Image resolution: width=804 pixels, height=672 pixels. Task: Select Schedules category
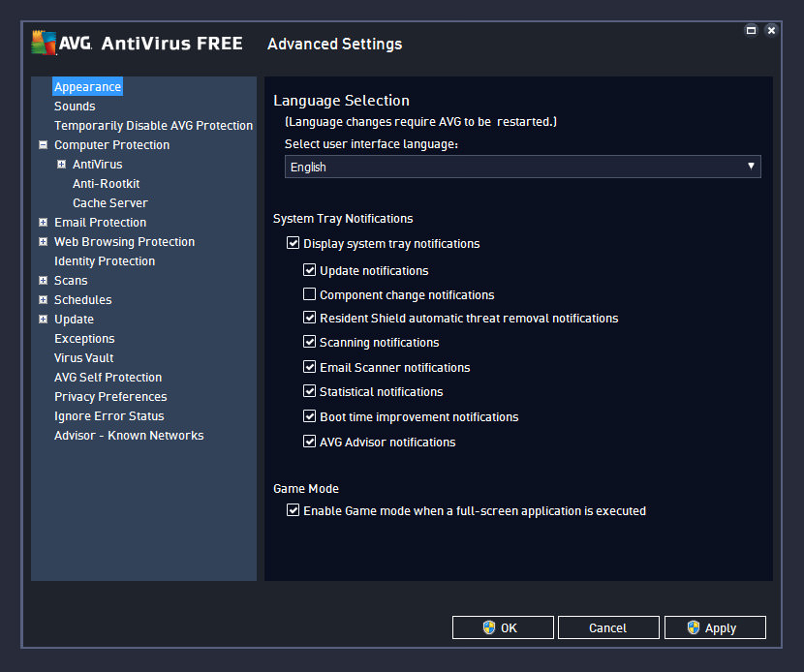[83, 300]
